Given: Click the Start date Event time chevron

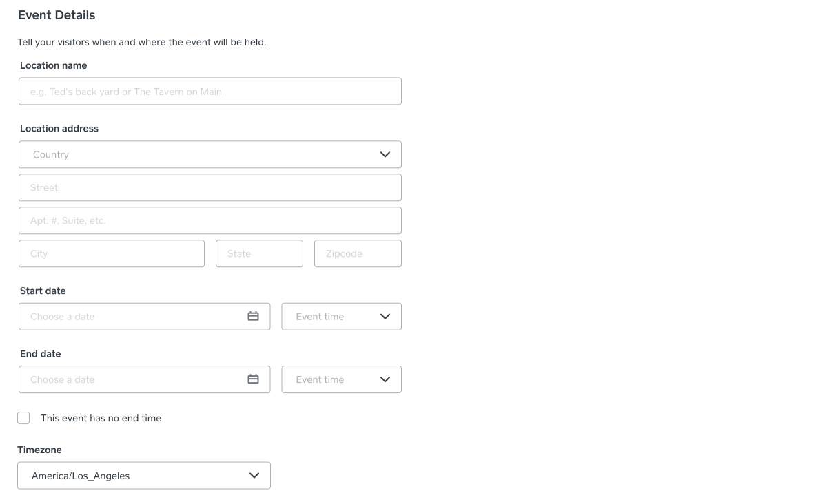Looking at the screenshot, I should point(385,317).
